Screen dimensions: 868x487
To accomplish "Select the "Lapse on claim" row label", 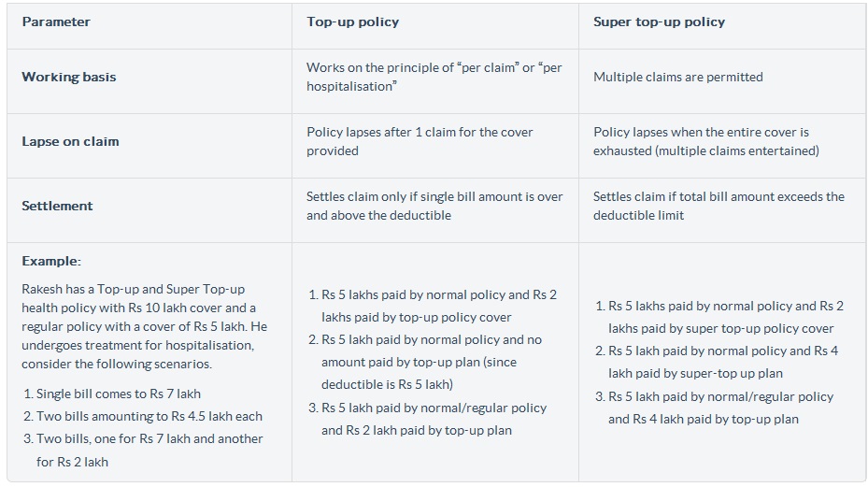I will [x=70, y=141].
